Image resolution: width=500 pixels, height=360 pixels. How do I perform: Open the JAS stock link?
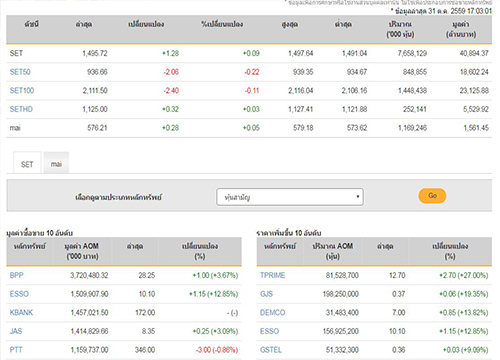point(16,331)
